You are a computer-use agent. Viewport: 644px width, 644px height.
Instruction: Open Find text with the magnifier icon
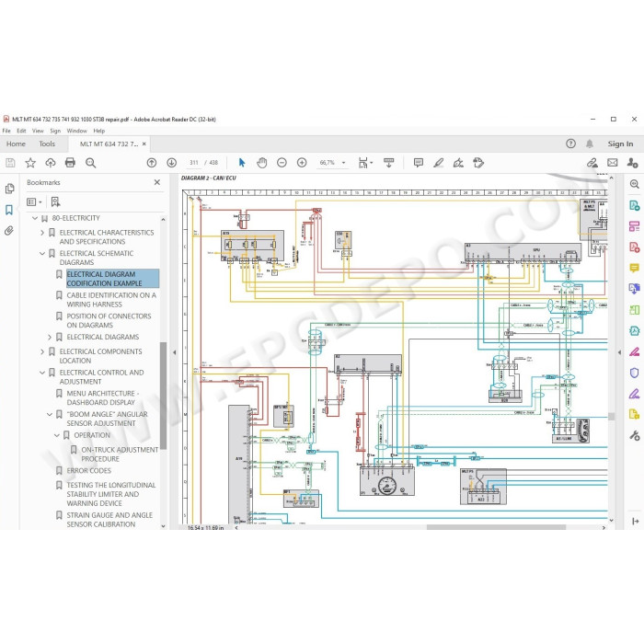[x=90, y=163]
